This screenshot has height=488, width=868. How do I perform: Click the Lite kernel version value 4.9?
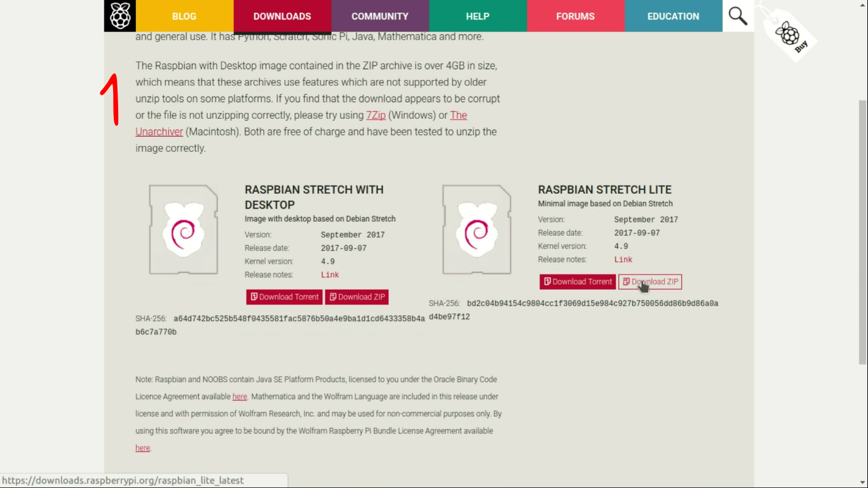(x=621, y=246)
